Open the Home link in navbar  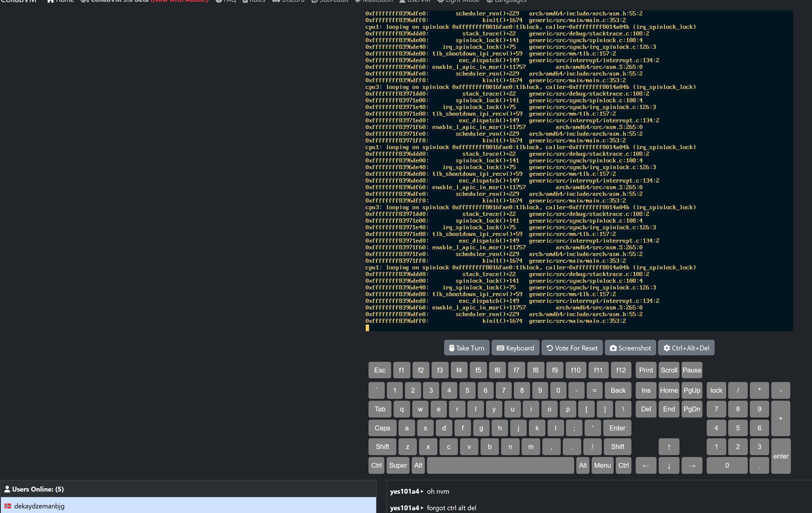point(61,1)
